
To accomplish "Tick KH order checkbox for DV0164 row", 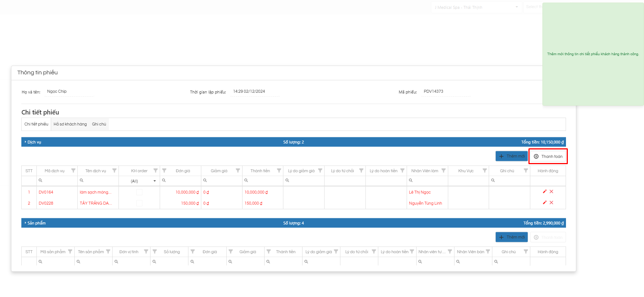I will point(139,192).
